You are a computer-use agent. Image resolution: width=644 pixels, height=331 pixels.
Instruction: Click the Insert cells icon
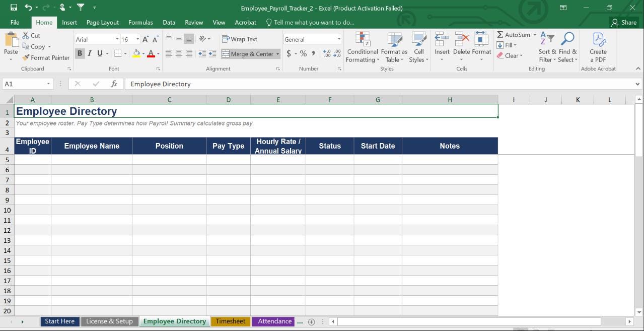[442, 39]
